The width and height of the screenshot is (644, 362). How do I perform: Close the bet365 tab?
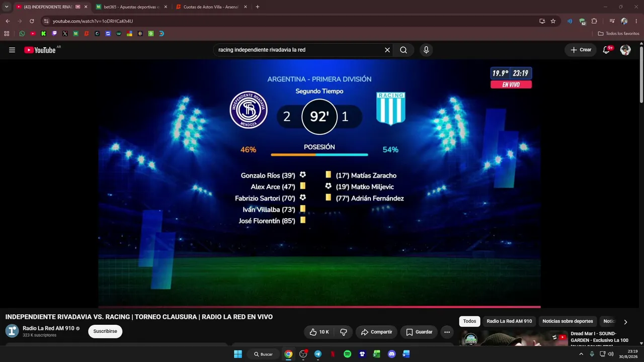coord(166,7)
